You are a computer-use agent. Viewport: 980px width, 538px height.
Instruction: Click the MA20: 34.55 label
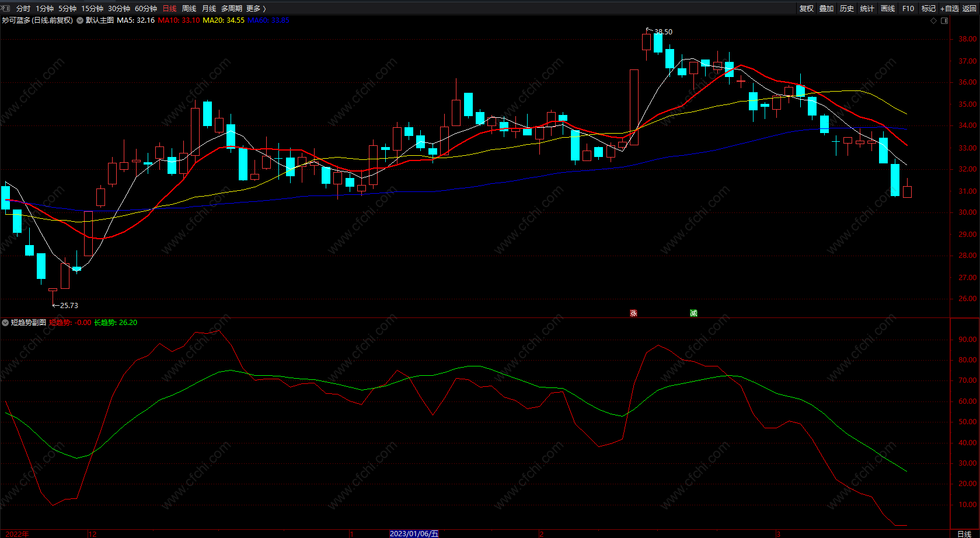[x=224, y=20]
